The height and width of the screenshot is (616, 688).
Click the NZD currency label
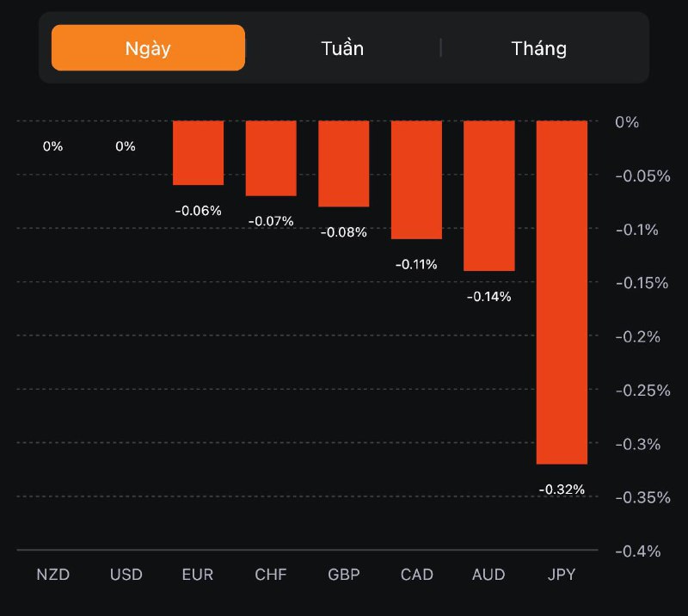52,575
